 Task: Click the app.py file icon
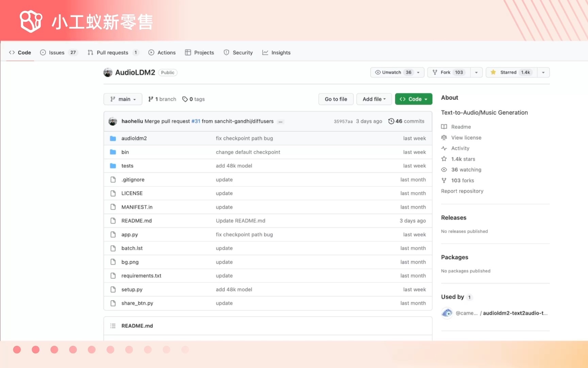[113, 234]
